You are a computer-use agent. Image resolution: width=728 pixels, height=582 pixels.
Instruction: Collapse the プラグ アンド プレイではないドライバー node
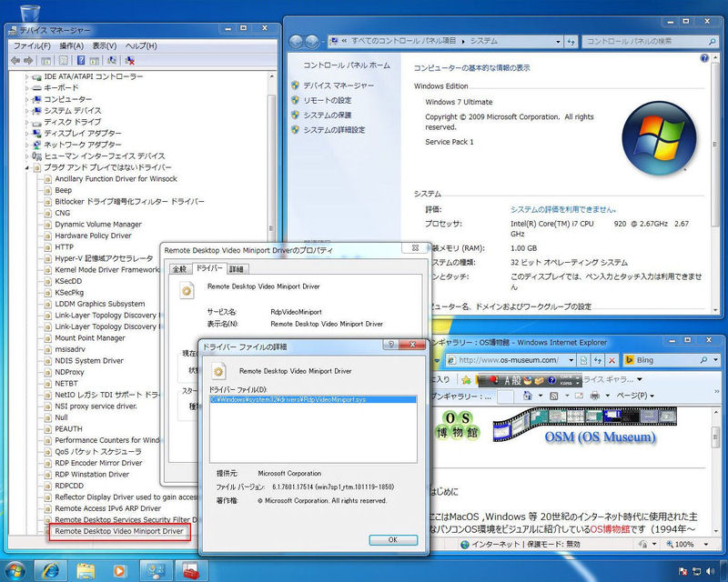coord(26,167)
